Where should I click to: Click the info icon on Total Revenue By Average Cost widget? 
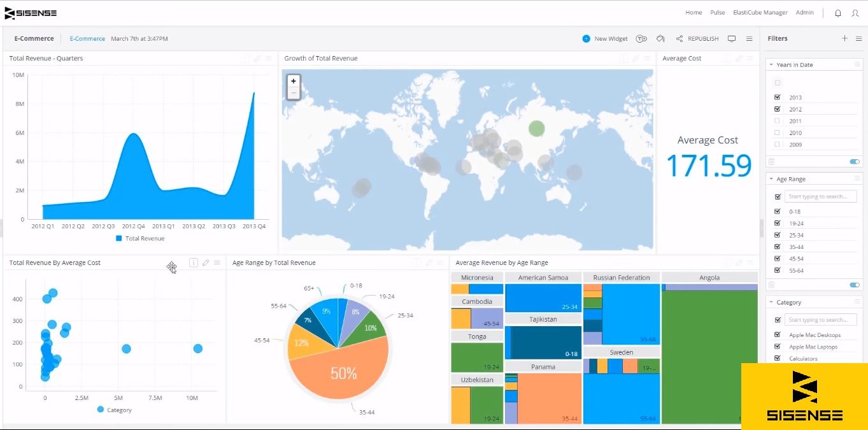coord(193,262)
